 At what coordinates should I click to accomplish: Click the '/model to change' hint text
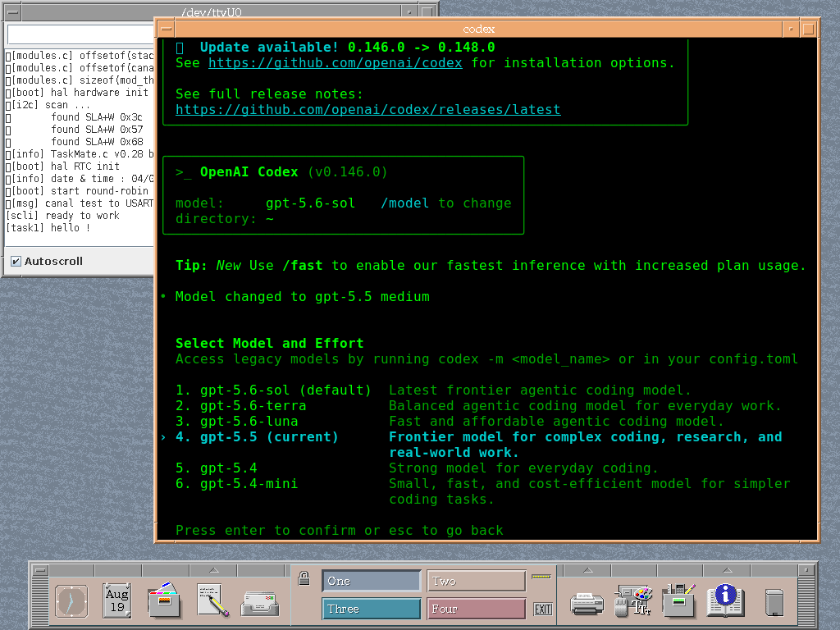pos(445,203)
